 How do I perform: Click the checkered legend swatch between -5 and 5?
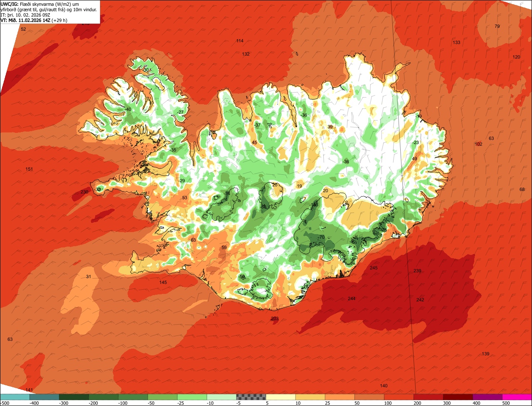(x=251, y=397)
